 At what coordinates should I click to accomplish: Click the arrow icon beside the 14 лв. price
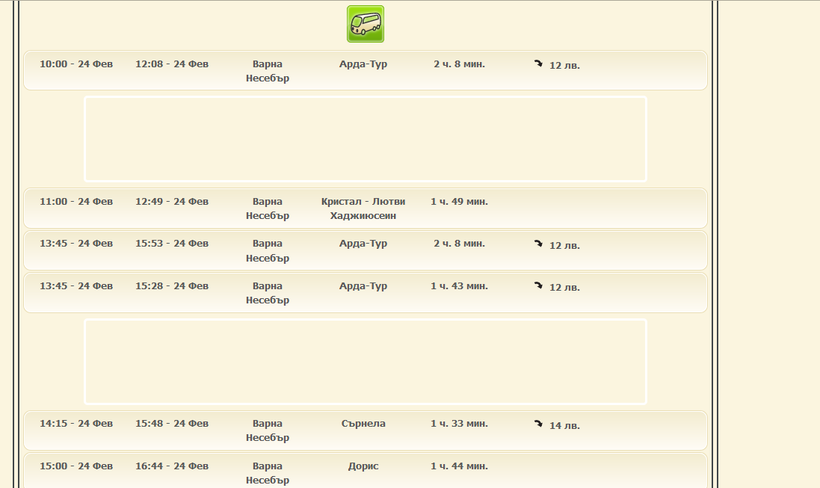[538, 424]
